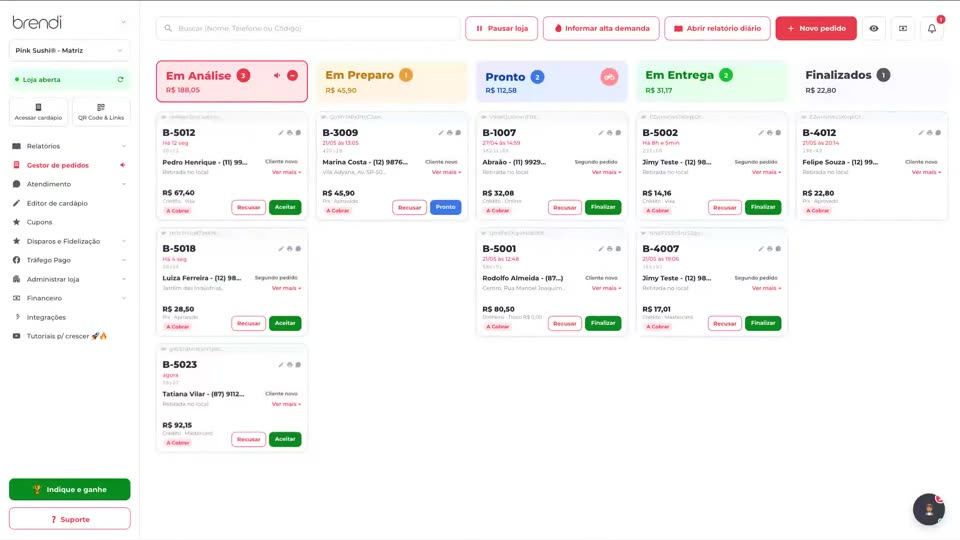Expand Relatórios chevron in sidebar
This screenshot has height=540, width=960.
[x=124, y=146]
